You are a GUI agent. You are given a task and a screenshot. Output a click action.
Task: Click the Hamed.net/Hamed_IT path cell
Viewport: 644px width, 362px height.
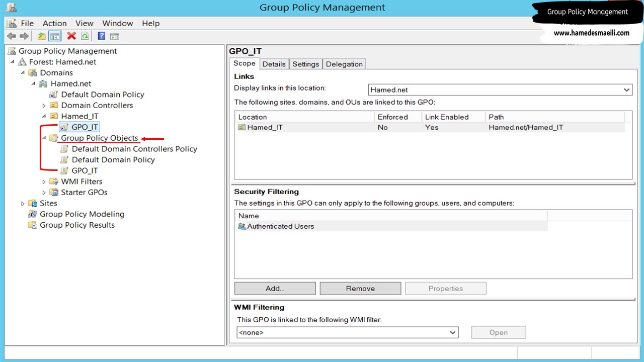[x=526, y=128]
